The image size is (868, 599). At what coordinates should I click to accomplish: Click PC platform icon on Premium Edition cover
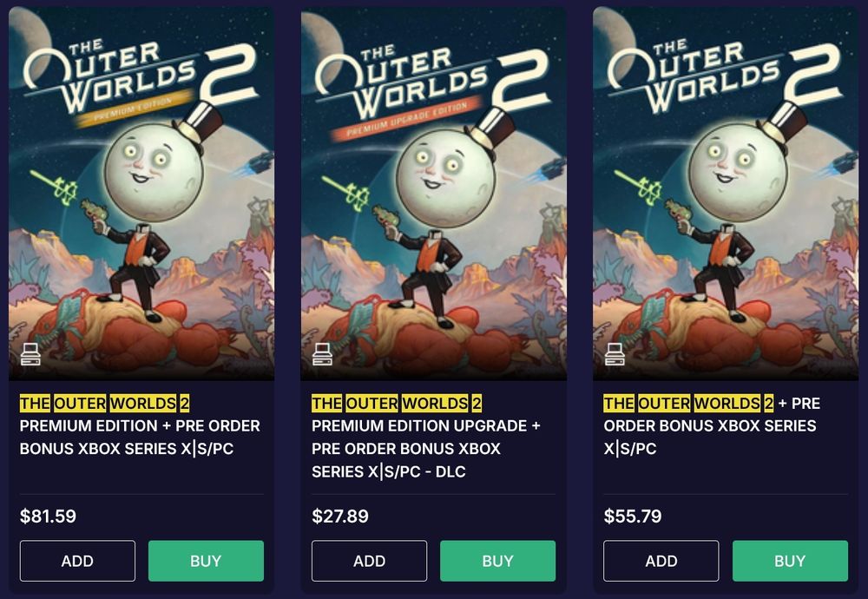point(30,354)
